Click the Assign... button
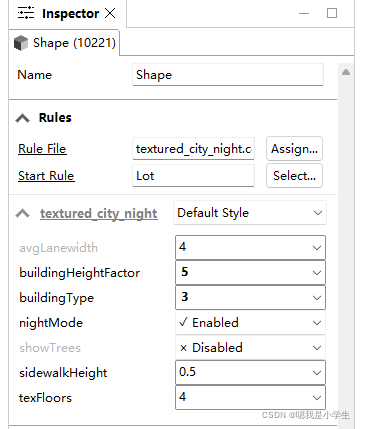The height and width of the screenshot is (429, 365). pyautogui.click(x=294, y=149)
